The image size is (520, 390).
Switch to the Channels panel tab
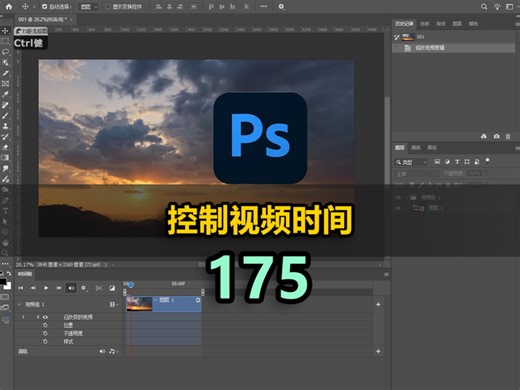(416, 147)
